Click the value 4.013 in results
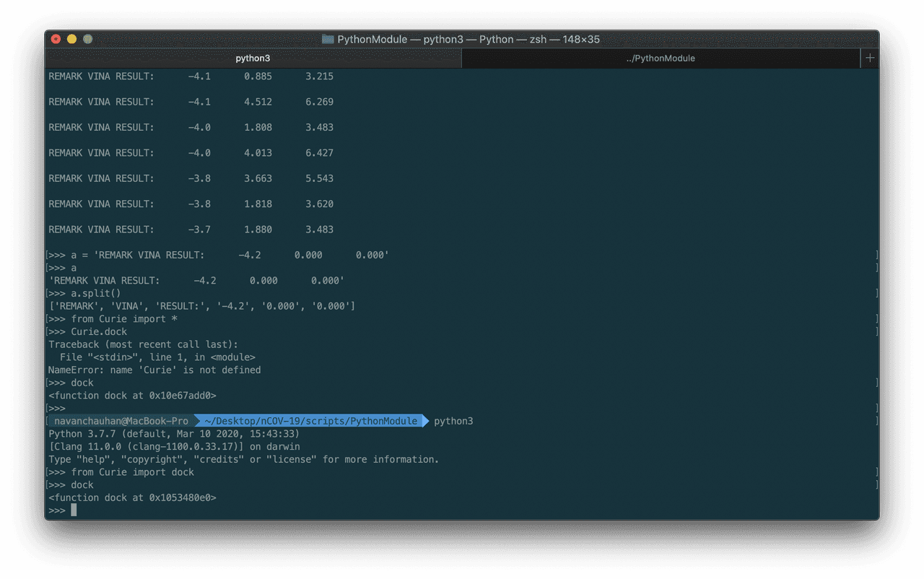This screenshot has height=579, width=924. (258, 153)
